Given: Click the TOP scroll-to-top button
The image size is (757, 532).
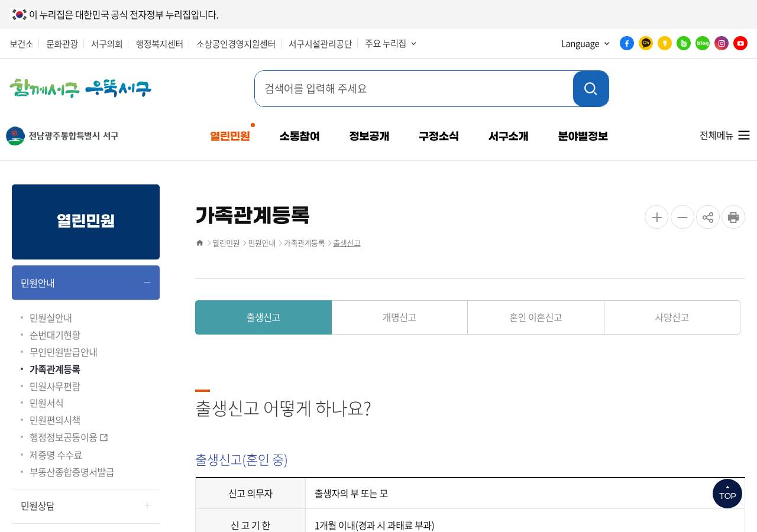Looking at the screenshot, I should point(727,494).
